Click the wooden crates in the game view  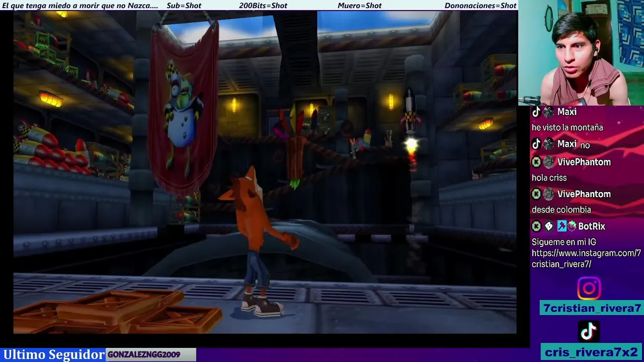pos(118,312)
